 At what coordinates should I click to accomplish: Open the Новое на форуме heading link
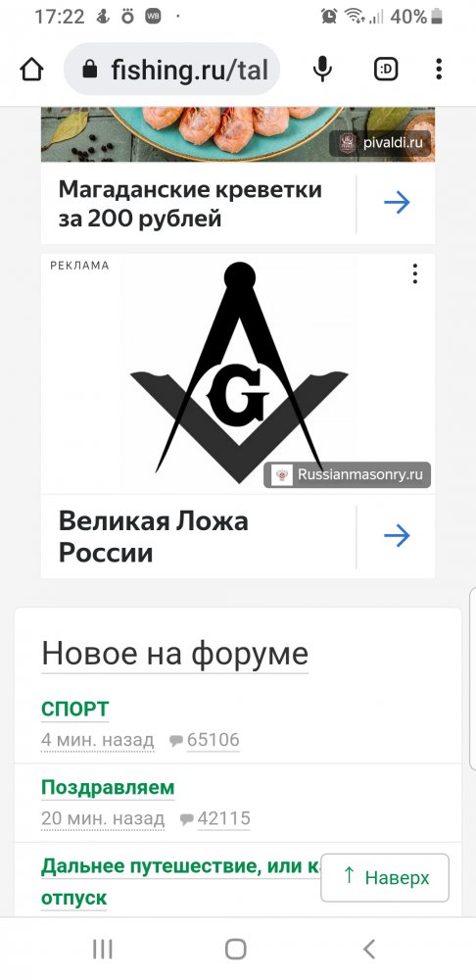coord(175,654)
